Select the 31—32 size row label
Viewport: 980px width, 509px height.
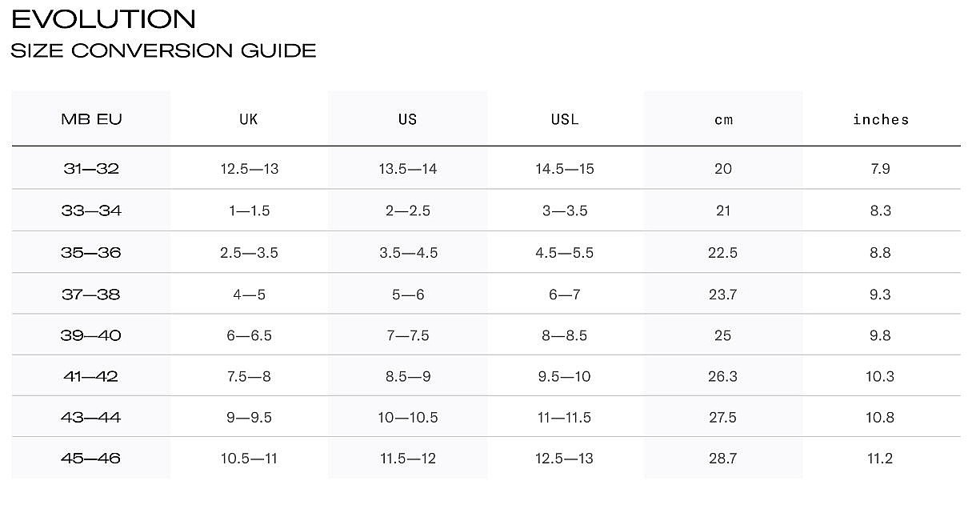(91, 169)
